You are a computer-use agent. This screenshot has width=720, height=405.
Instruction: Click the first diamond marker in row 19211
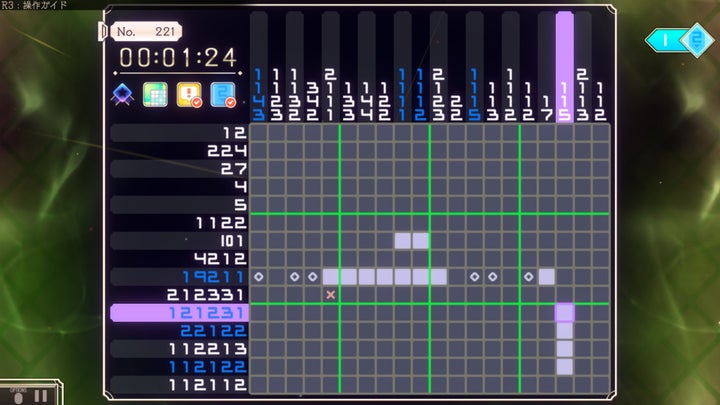pyautogui.click(x=259, y=277)
